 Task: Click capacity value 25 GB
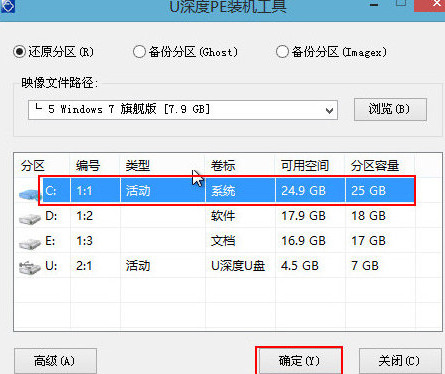coord(368,191)
